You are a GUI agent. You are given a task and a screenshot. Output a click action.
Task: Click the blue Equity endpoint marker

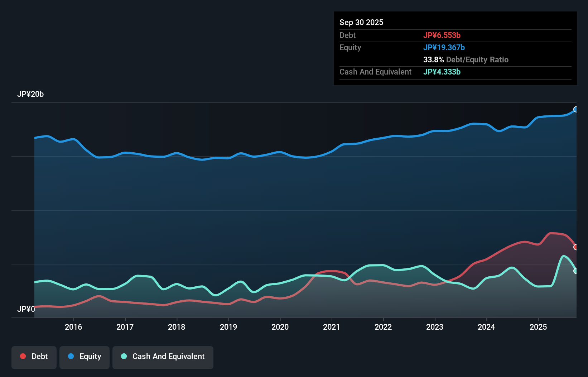[x=576, y=109]
